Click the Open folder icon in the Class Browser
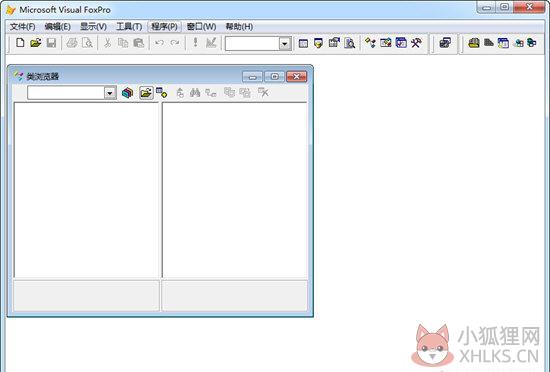The height and width of the screenshot is (372, 550). pos(146,93)
